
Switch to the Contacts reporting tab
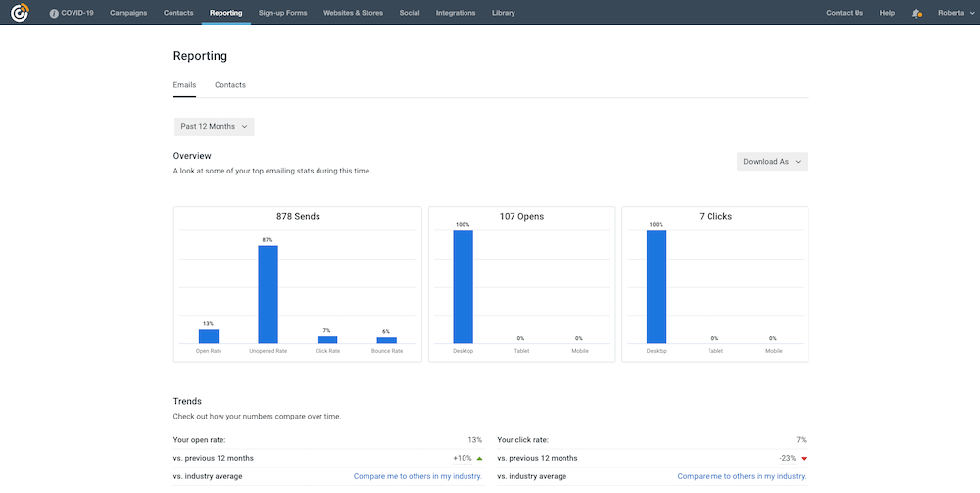[230, 85]
